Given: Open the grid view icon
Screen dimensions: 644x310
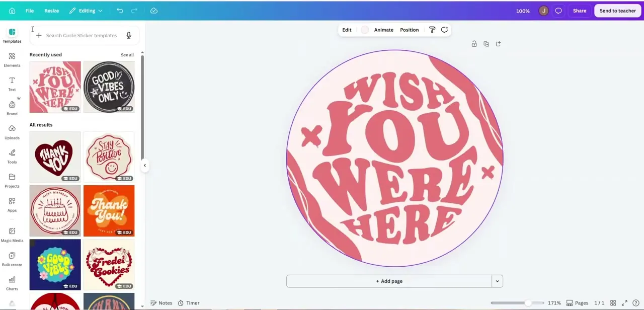Looking at the screenshot, I should [613, 303].
